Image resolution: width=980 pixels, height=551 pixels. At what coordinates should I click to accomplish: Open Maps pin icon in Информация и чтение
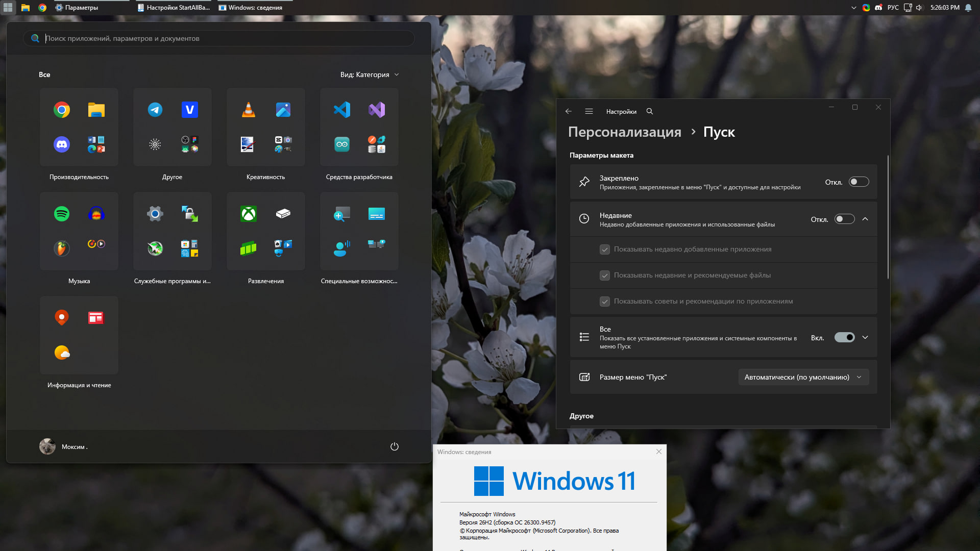click(62, 318)
